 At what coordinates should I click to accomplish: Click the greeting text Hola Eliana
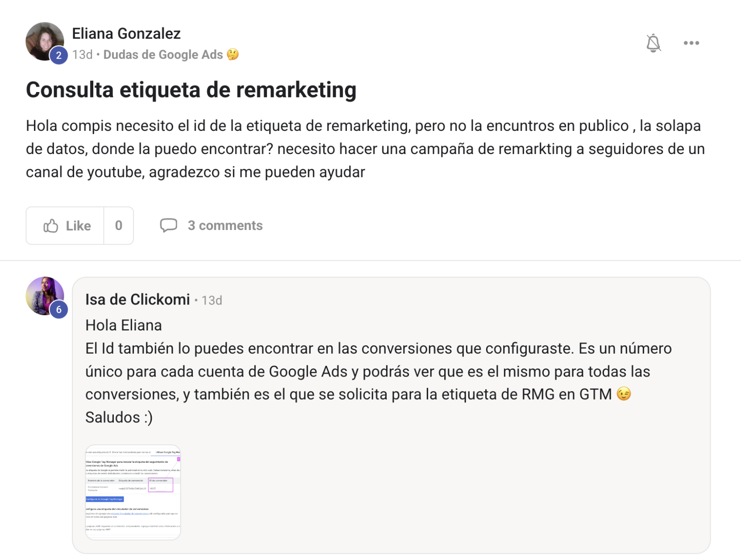123,325
